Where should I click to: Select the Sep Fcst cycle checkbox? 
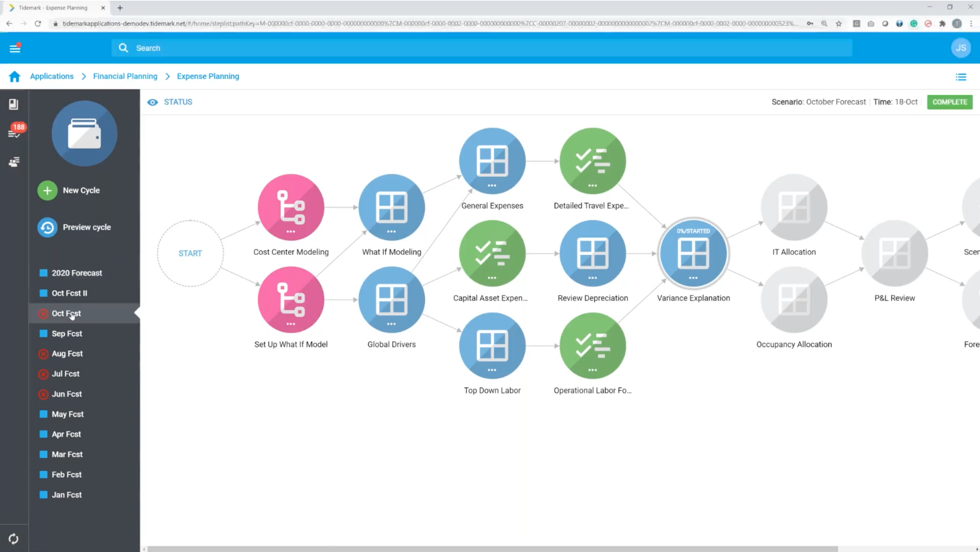coord(43,333)
